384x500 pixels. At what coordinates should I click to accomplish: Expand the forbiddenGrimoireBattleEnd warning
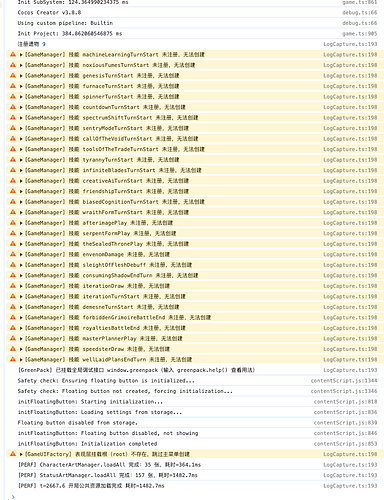tap(21, 317)
